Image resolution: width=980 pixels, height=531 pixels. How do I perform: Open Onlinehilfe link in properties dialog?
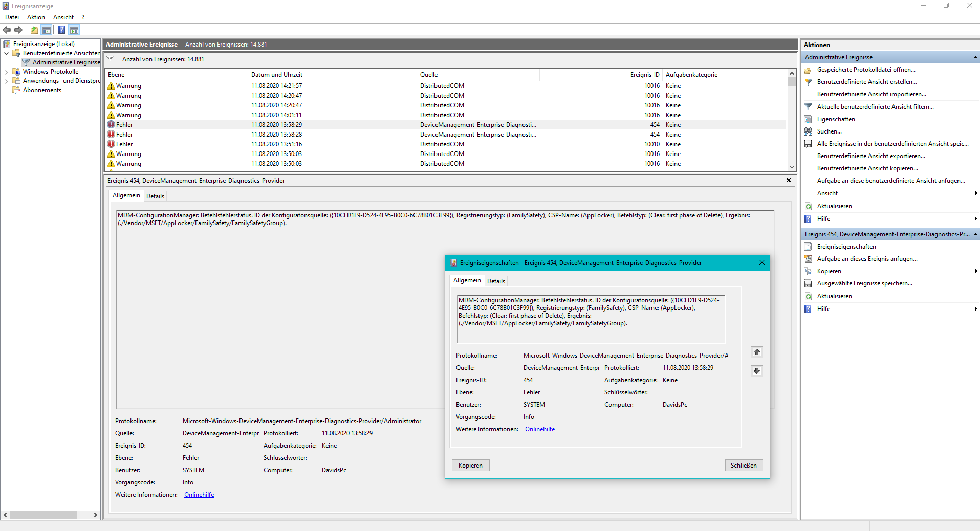pyautogui.click(x=540, y=429)
